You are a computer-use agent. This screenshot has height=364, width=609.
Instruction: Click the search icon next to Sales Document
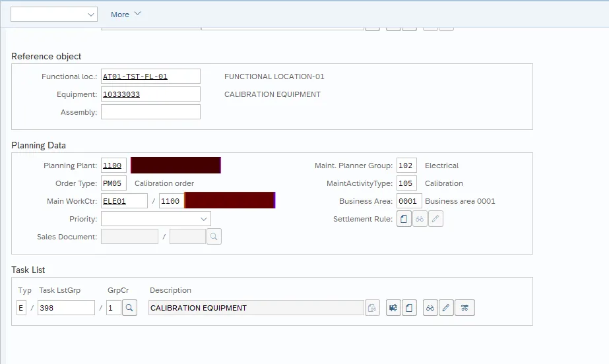[214, 237]
